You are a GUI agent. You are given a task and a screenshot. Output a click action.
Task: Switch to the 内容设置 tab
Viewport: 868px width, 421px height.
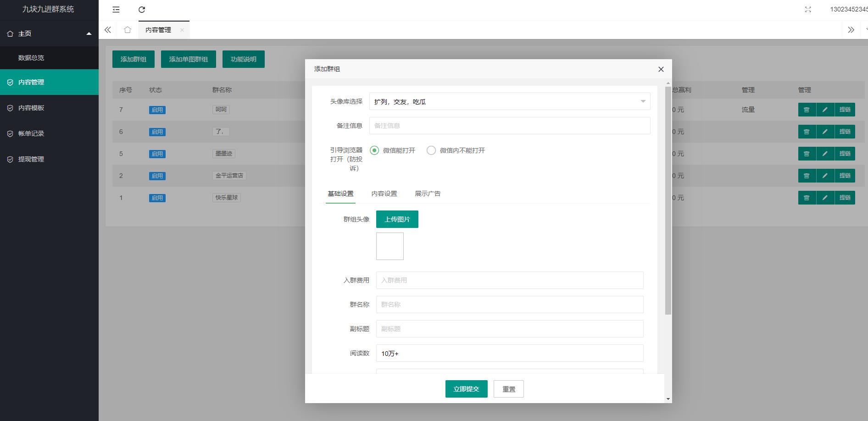384,194
